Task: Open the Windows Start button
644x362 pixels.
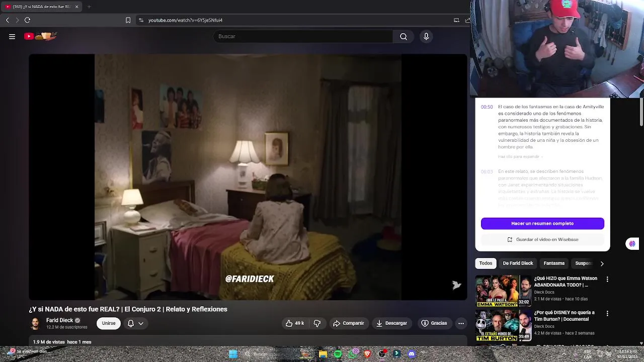Action: [233, 354]
